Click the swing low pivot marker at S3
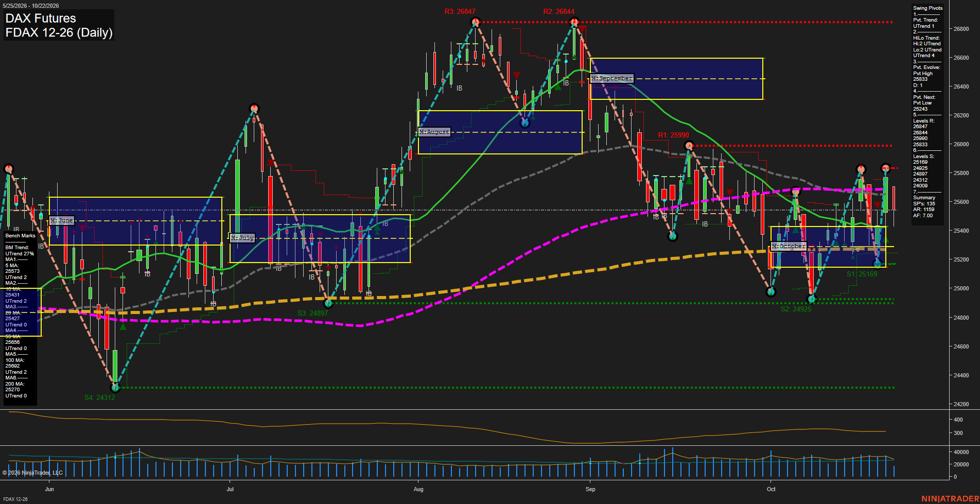 click(x=329, y=303)
